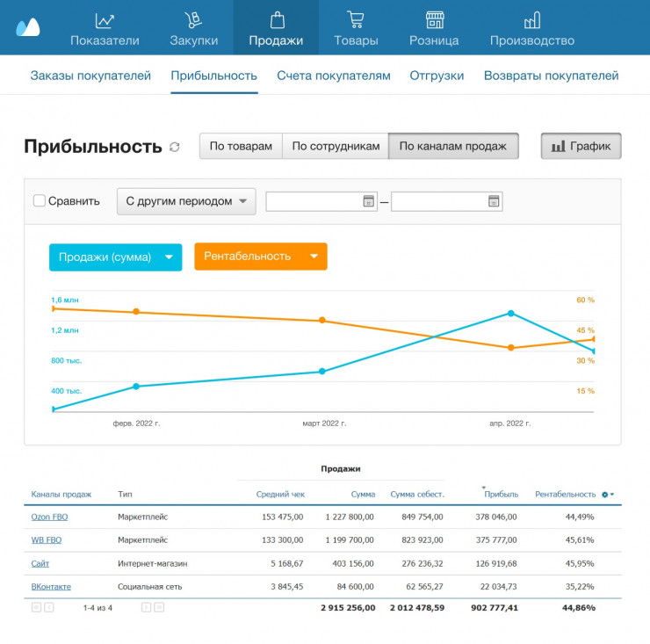This screenshot has width=650, height=644.
Task: Open the Производство section icon
Action: [531, 20]
